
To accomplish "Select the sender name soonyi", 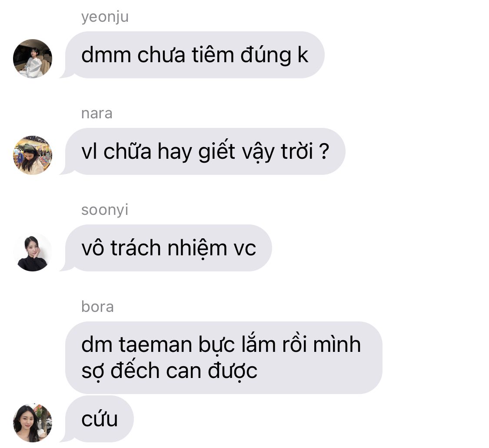I will (105, 210).
